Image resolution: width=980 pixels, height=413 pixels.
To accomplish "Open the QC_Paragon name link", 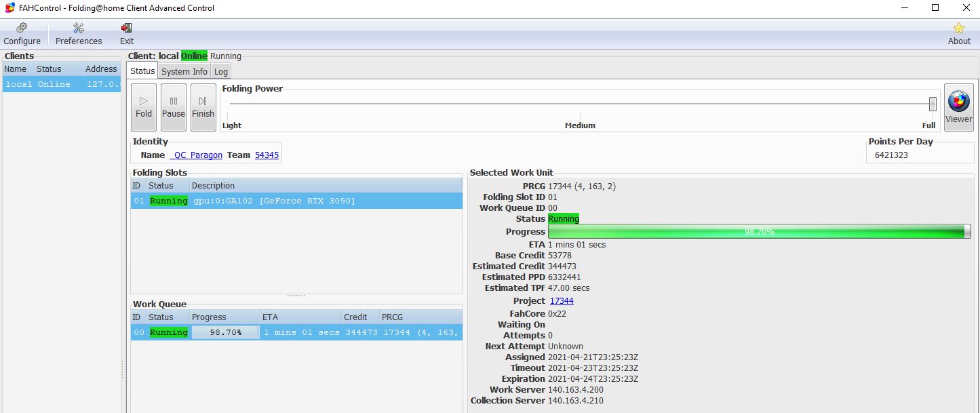I will 196,155.
